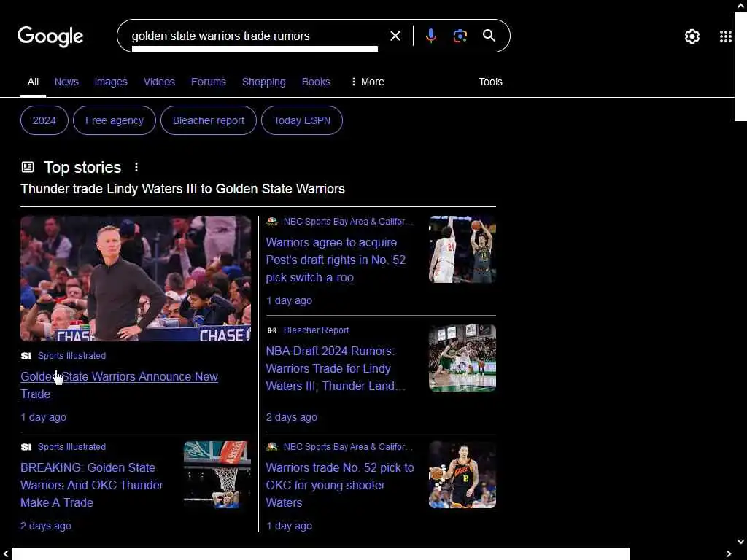The image size is (747, 560).
Task: Click the vertical scrollbar thumb
Action: click(x=740, y=66)
